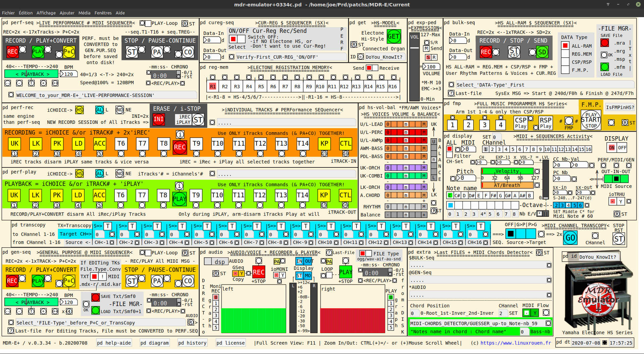Open the pd history subpatch

tap(192, 343)
